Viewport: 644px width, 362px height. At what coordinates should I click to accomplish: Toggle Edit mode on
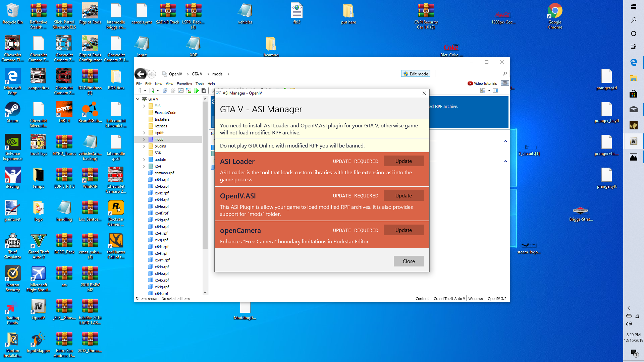tap(416, 74)
